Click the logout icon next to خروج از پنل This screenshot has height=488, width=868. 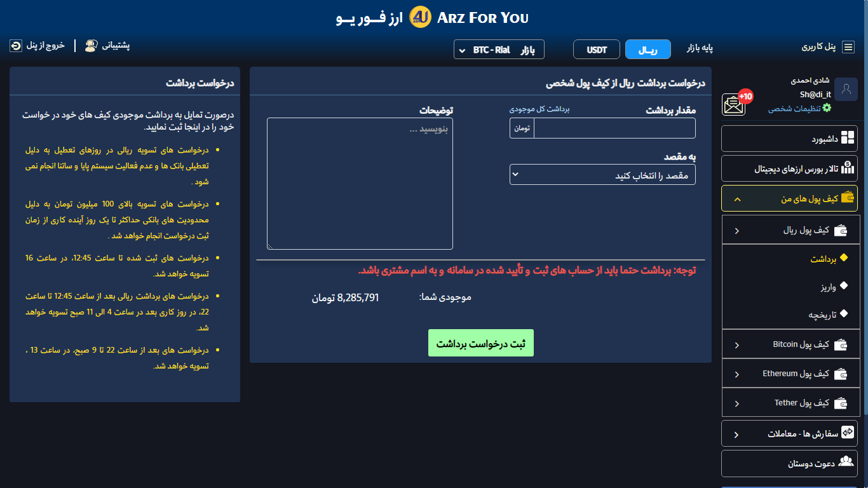pos(16,46)
